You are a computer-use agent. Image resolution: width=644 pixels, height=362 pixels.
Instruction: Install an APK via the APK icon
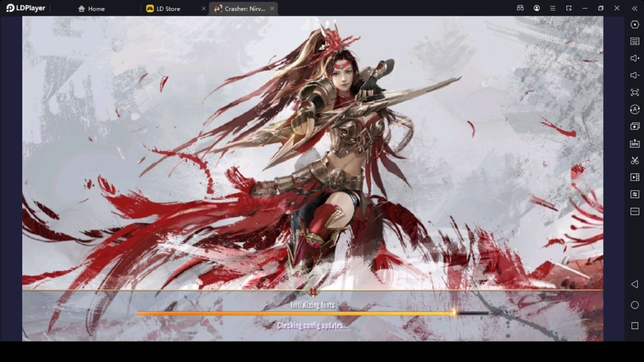(x=635, y=143)
